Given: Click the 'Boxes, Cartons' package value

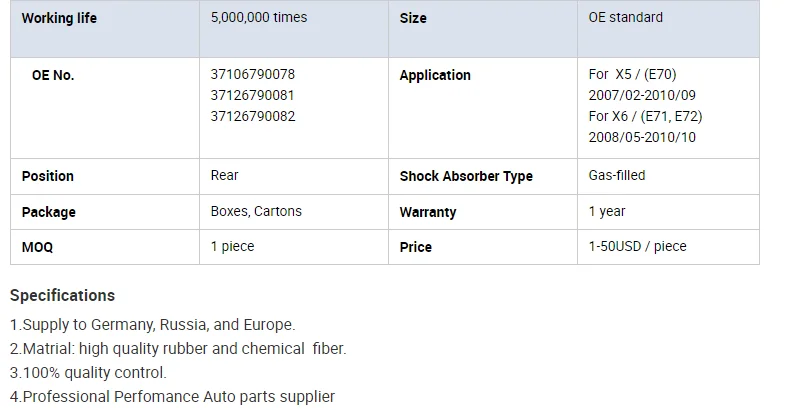Looking at the screenshot, I should [x=256, y=211].
